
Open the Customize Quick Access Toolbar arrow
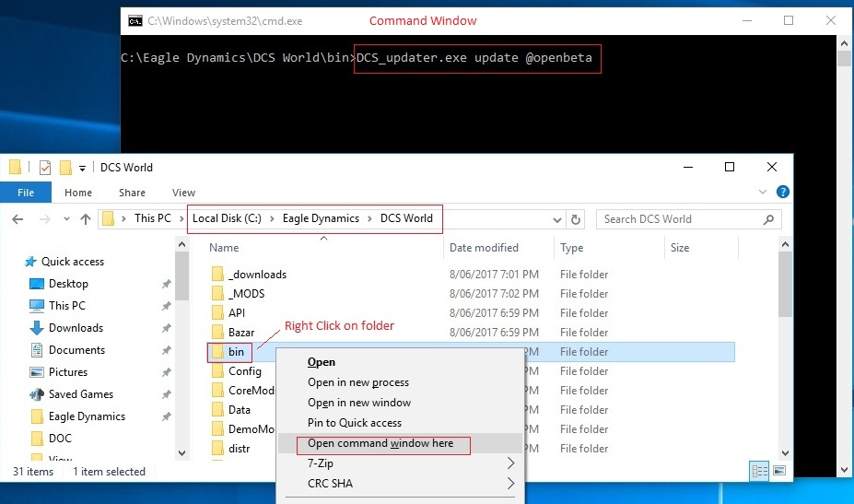(82, 169)
